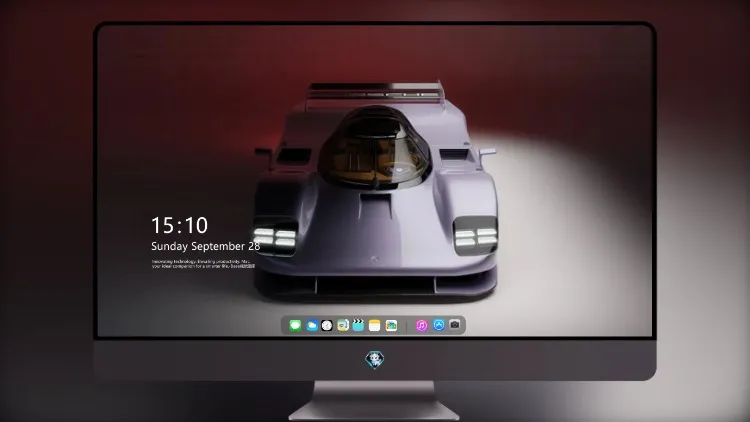The width and height of the screenshot is (750, 422).
Task: Click the 15:10 clock widget
Action: pyautogui.click(x=179, y=225)
